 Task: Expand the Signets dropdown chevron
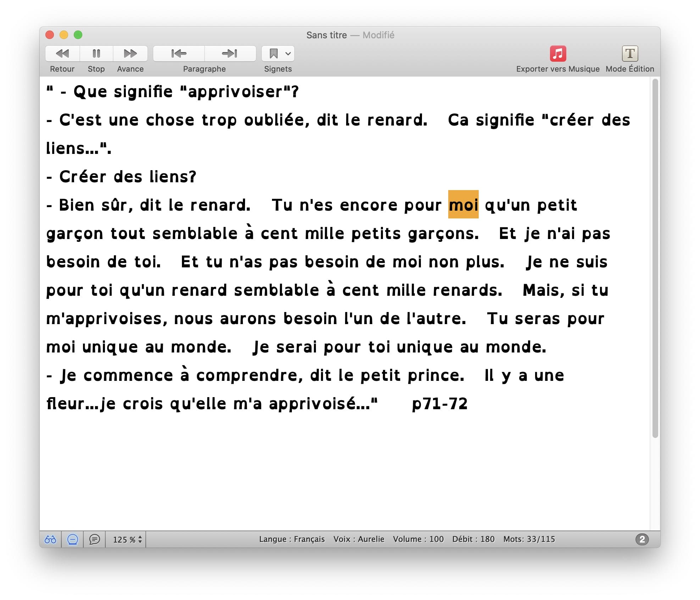click(288, 54)
